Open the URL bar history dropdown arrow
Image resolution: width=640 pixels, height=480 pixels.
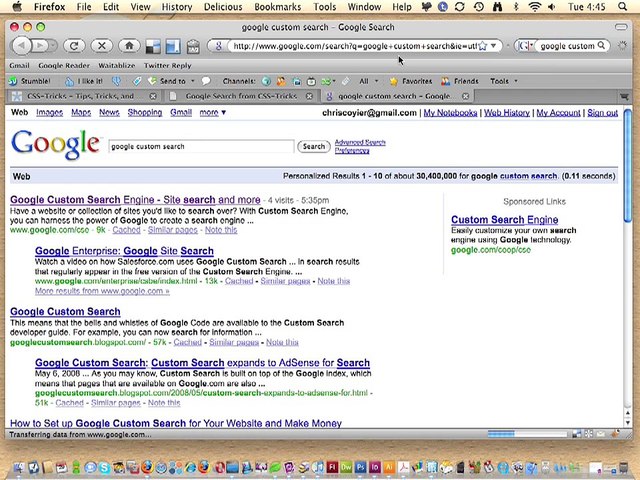493,46
